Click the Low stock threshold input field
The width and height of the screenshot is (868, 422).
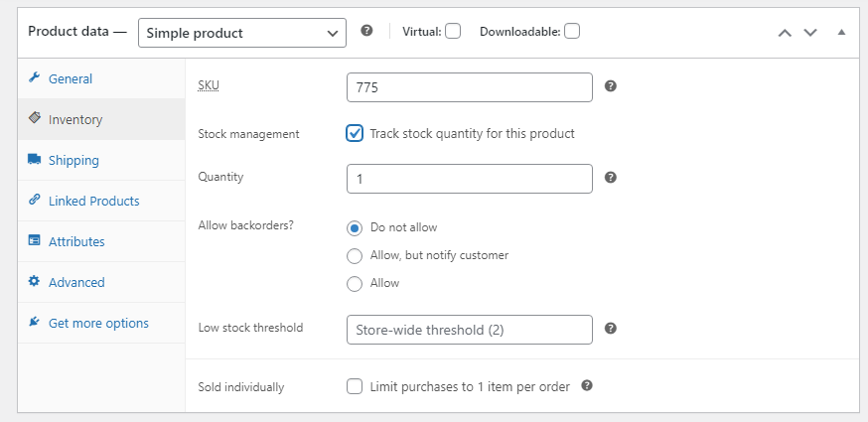pos(469,330)
